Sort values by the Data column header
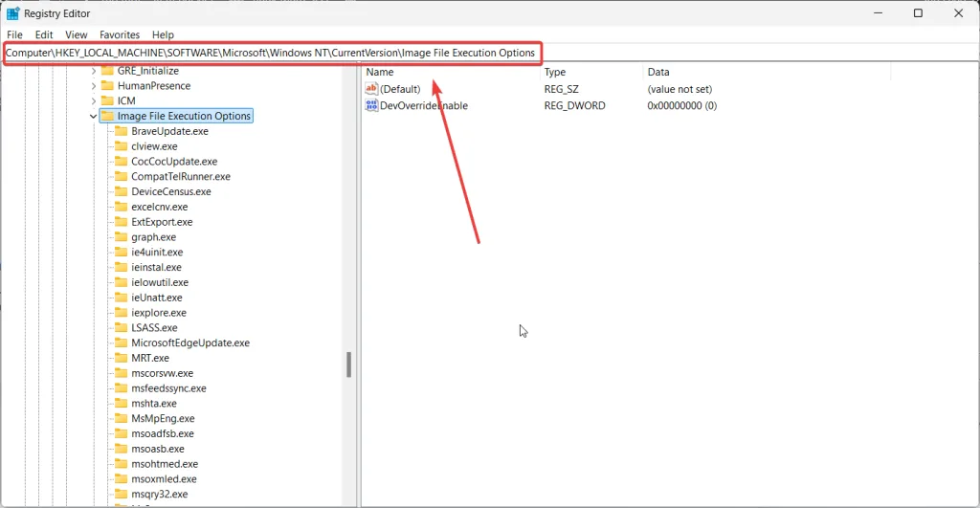 pos(767,72)
